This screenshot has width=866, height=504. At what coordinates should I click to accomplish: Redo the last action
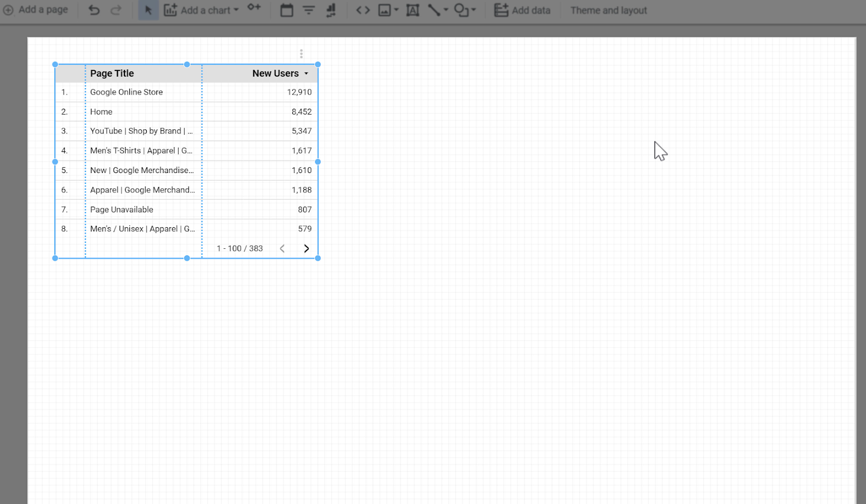[x=116, y=10]
